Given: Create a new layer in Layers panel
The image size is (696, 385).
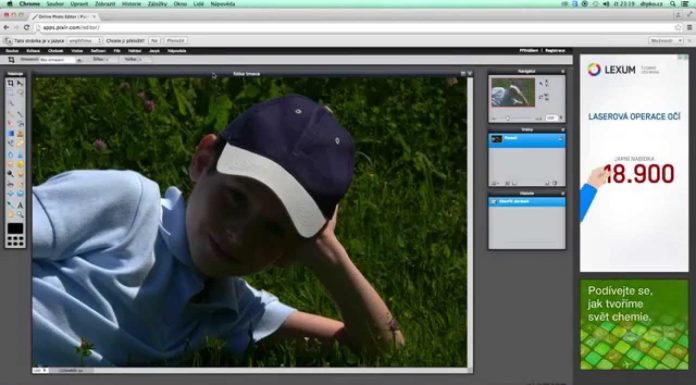Looking at the screenshot, I should click(x=547, y=183).
